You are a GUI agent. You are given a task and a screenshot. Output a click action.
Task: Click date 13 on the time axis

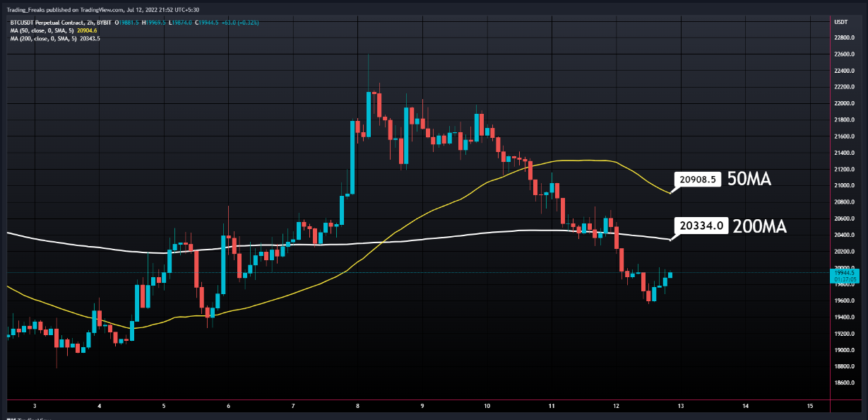[681, 407]
